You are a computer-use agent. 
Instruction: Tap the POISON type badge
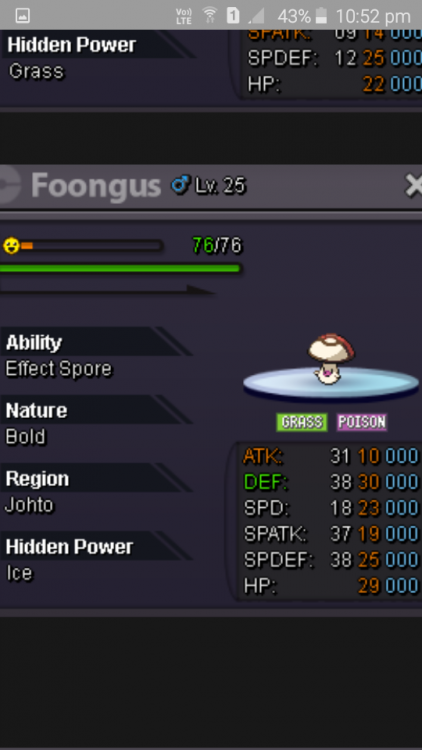[x=362, y=422]
